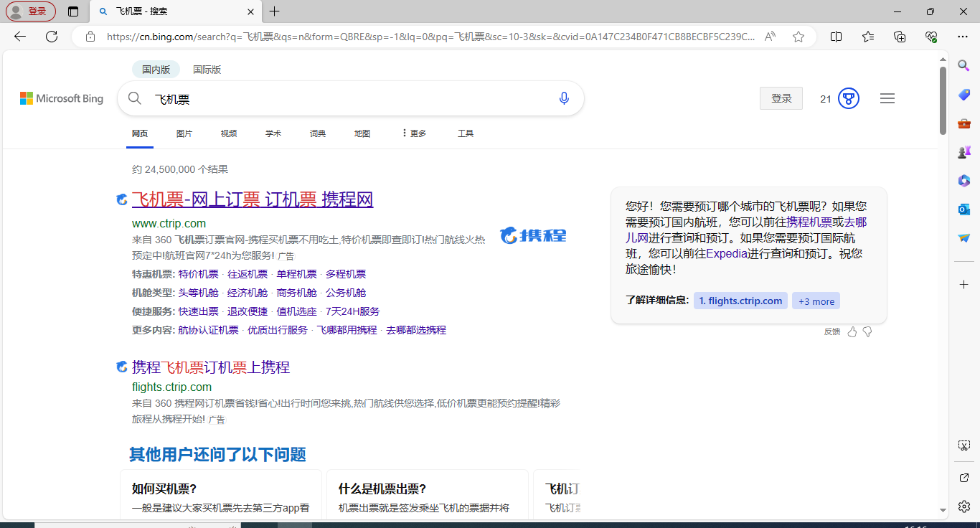
Task: Open new browser tab
Action: (x=274, y=11)
